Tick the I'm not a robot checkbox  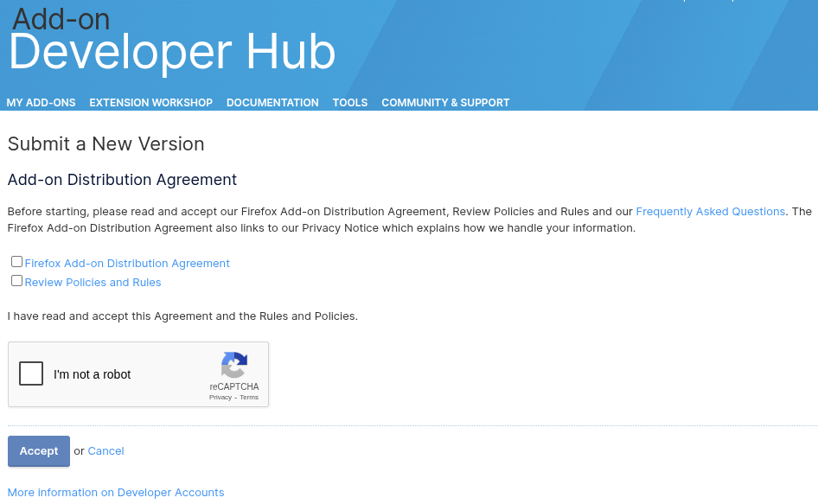pos(31,373)
